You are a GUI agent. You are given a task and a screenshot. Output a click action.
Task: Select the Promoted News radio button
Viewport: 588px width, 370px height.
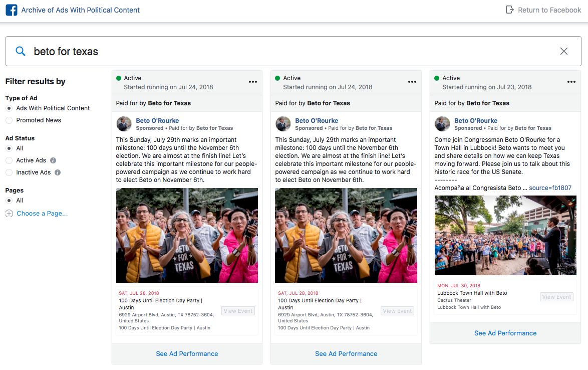[x=10, y=120]
